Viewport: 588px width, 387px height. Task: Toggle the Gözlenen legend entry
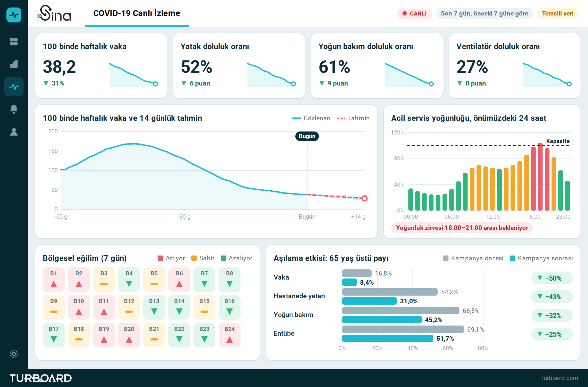pos(311,118)
